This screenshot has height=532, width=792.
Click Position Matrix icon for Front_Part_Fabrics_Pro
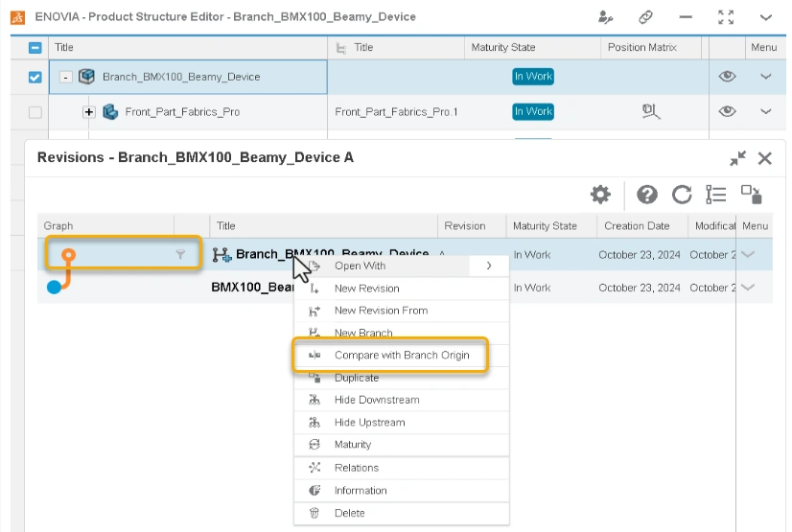pyautogui.click(x=651, y=112)
